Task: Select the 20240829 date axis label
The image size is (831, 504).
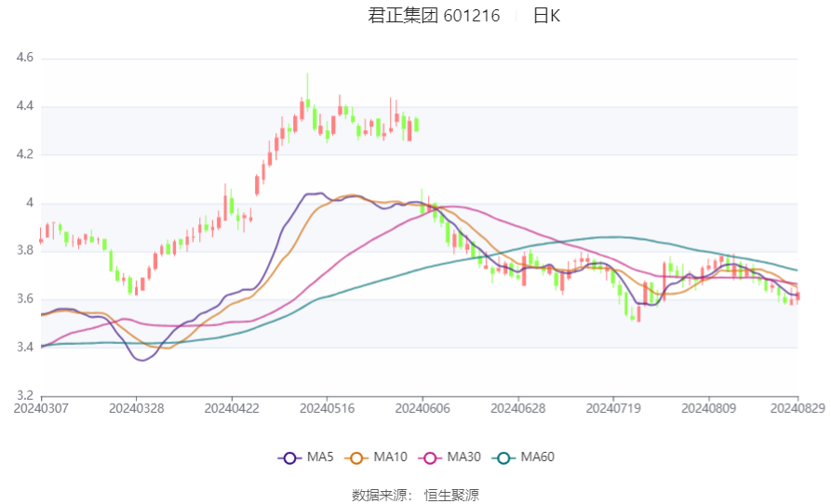Action: click(797, 409)
